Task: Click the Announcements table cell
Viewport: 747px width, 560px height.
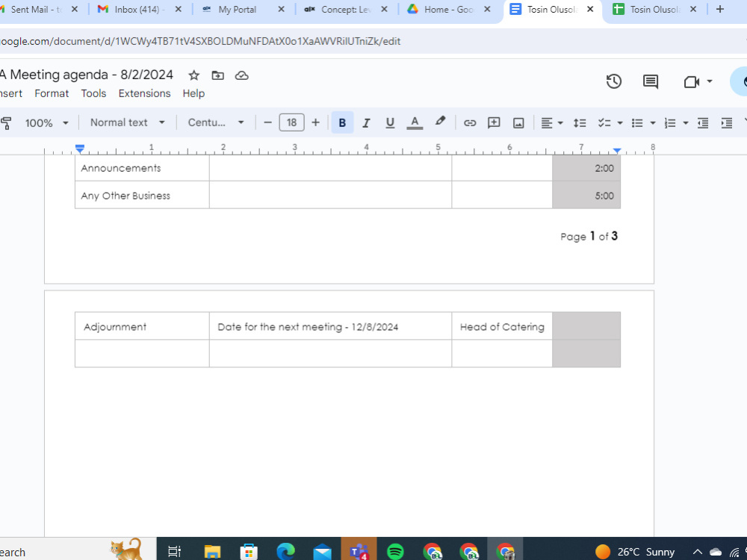Action: (x=142, y=168)
